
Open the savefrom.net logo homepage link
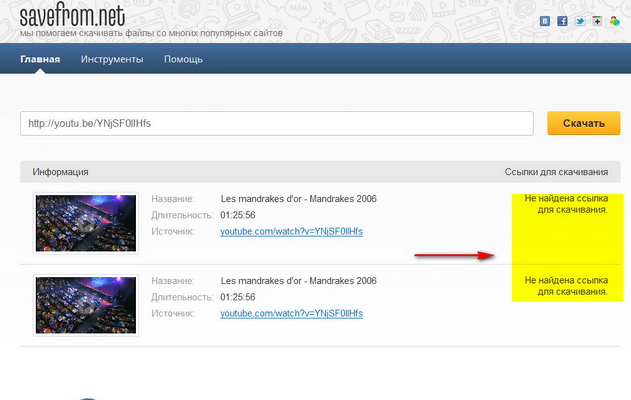click(x=72, y=15)
